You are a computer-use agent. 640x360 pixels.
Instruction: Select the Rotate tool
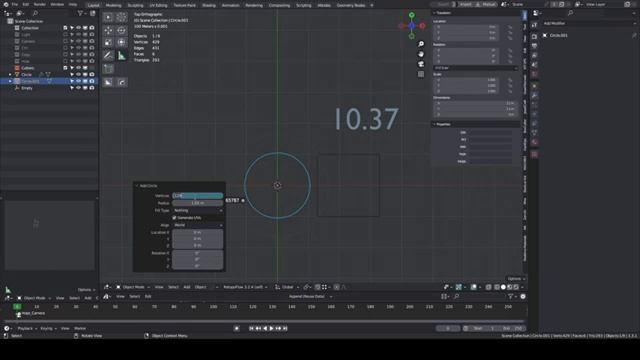[121, 30]
